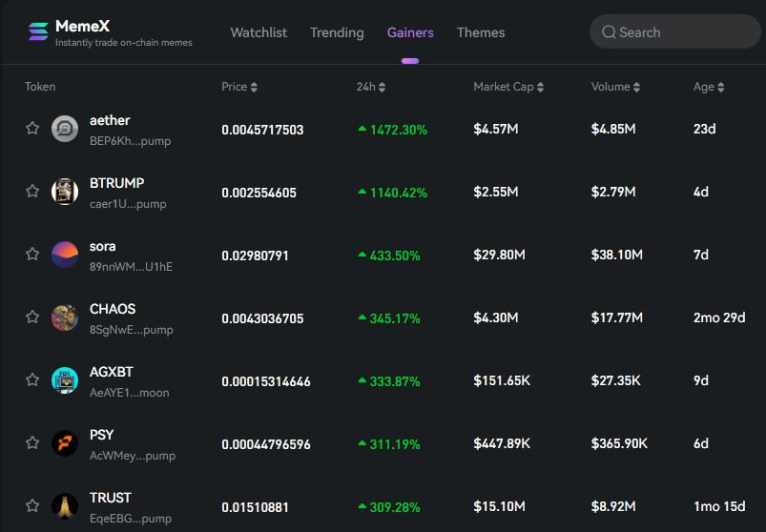Star AGXBT to add to watchlist

[32, 379]
